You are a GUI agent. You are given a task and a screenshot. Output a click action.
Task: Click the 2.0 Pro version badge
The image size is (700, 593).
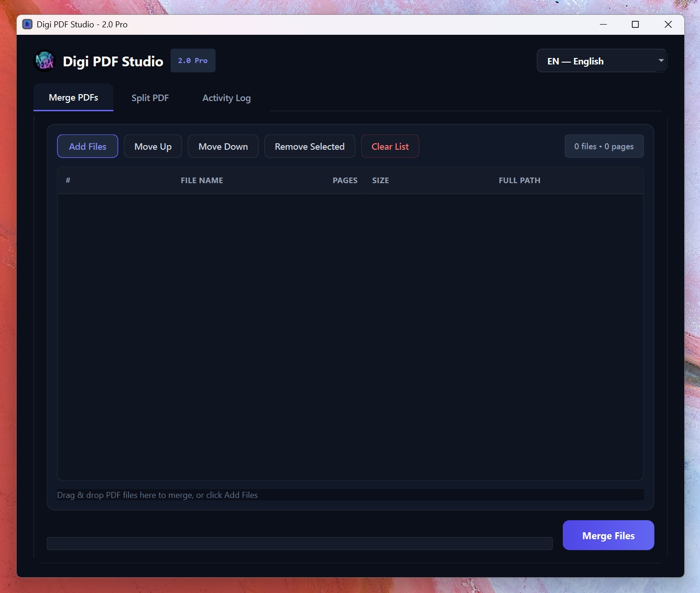point(193,61)
